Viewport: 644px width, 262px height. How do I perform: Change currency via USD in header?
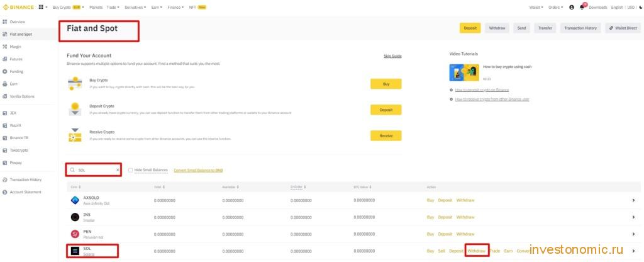coord(630,8)
